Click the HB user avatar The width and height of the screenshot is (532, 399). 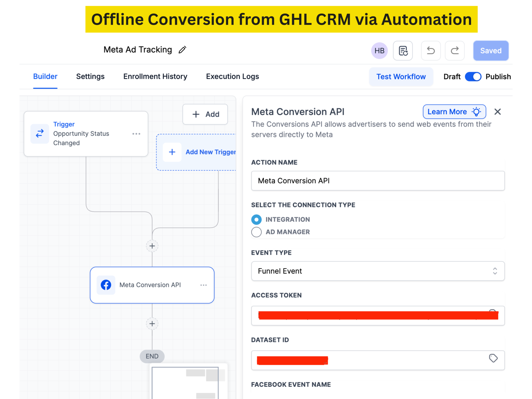pos(379,51)
